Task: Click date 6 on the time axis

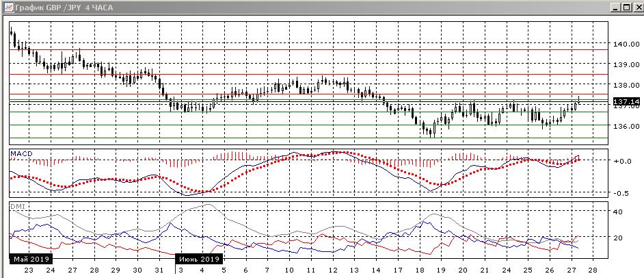Action: pyautogui.click(x=245, y=270)
